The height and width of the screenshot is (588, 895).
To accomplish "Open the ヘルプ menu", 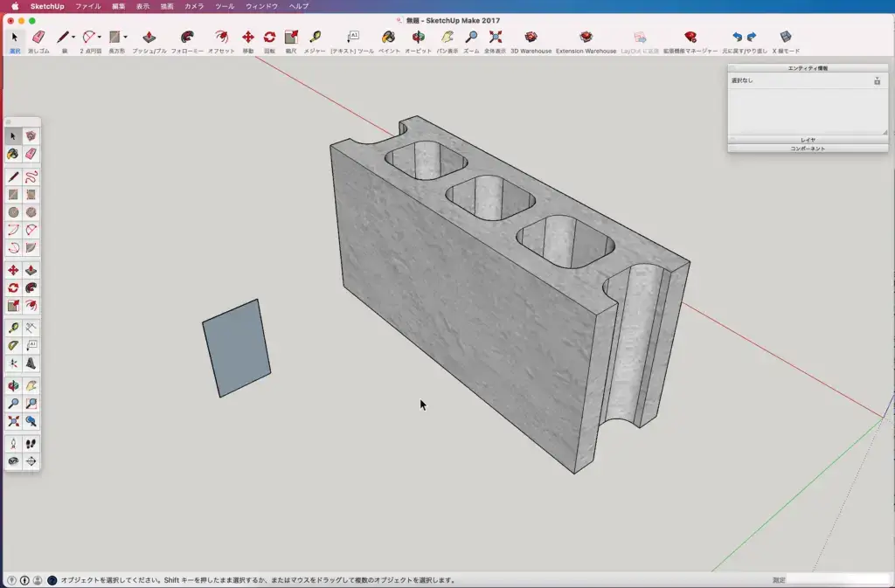I will click(x=299, y=6).
